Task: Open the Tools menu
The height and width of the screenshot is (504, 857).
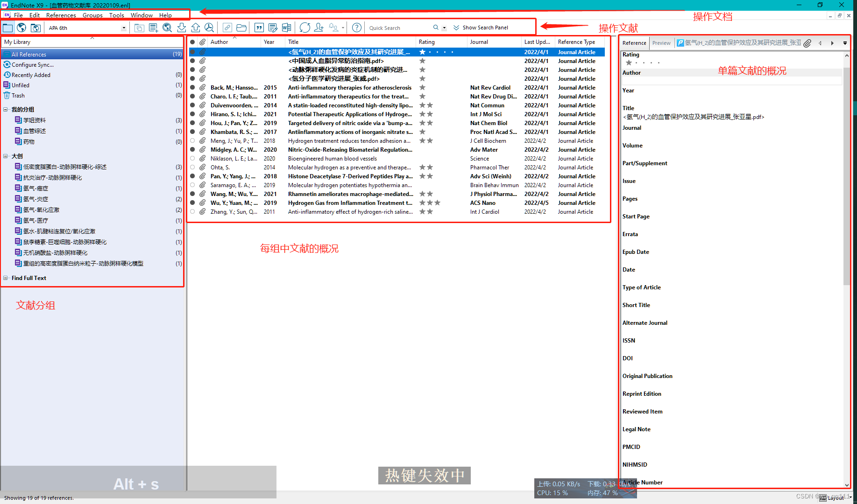Action: 117,15
